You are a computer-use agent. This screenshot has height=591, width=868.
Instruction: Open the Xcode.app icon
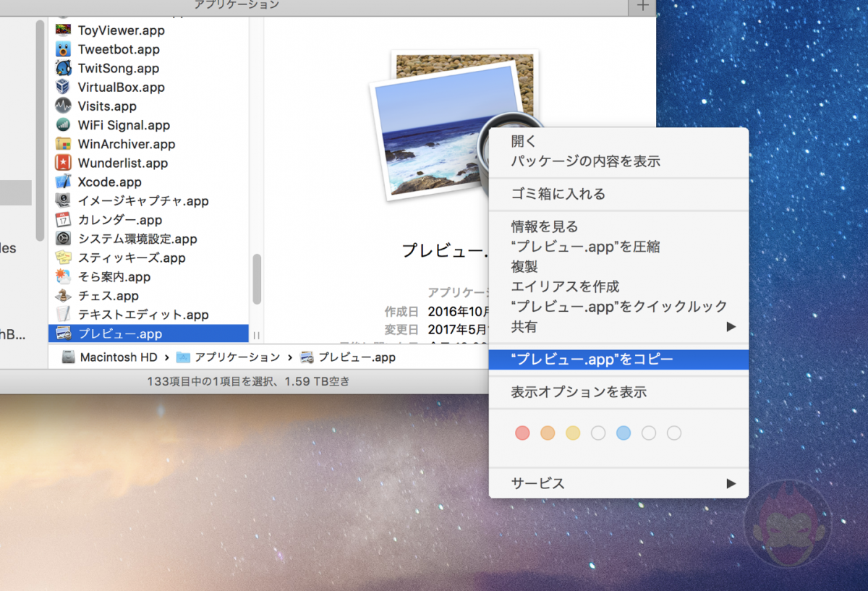pyautogui.click(x=63, y=182)
